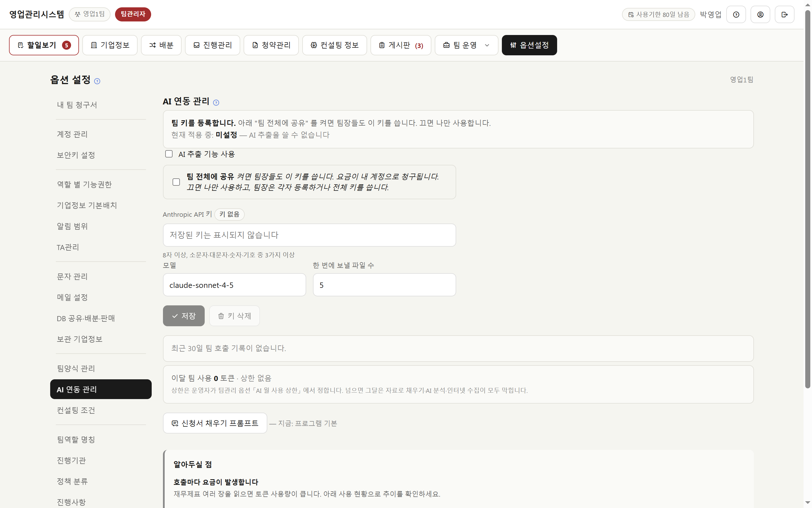Viewport: 812px width, 508px height.
Task: Click the Anthropic API key input field
Action: click(x=309, y=235)
